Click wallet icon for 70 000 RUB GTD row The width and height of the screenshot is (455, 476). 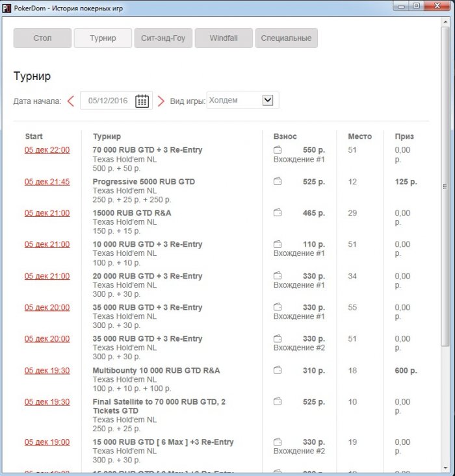(x=278, y=150)
